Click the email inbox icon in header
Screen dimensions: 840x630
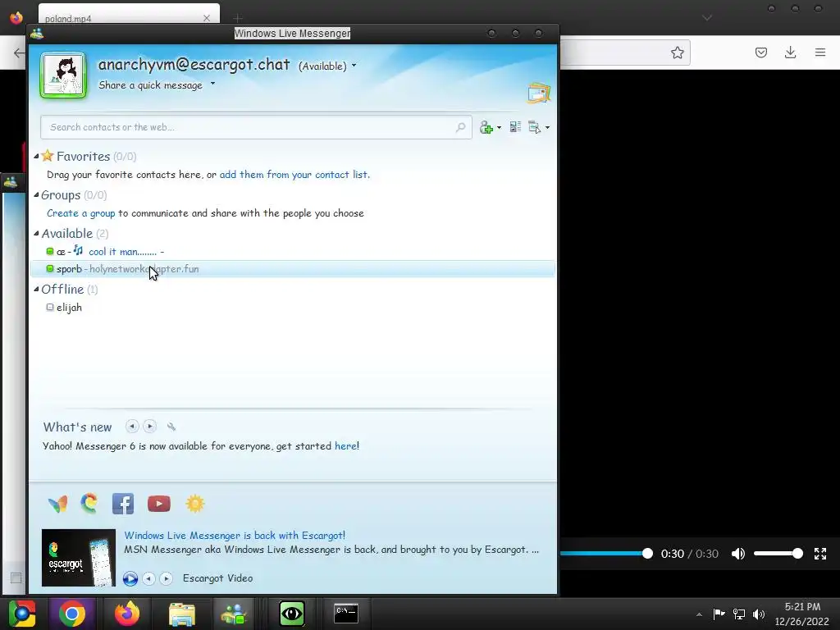[x=538, y=94]
